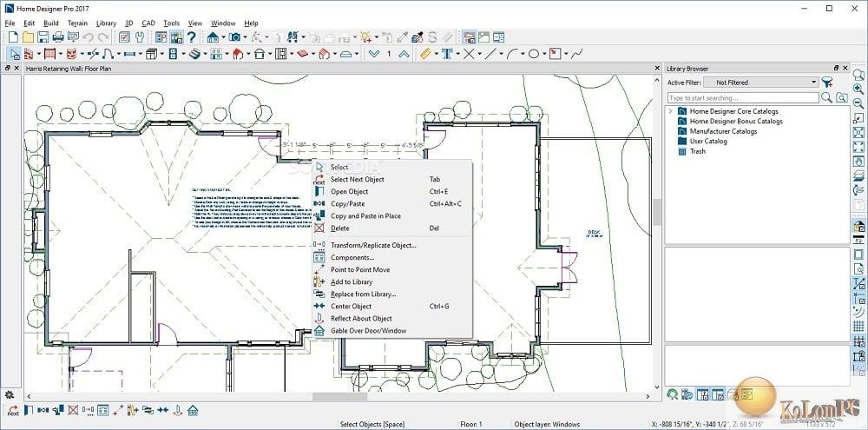
Task: Open dropdown arrow beside Camera tools
Action: pos(246,37)
